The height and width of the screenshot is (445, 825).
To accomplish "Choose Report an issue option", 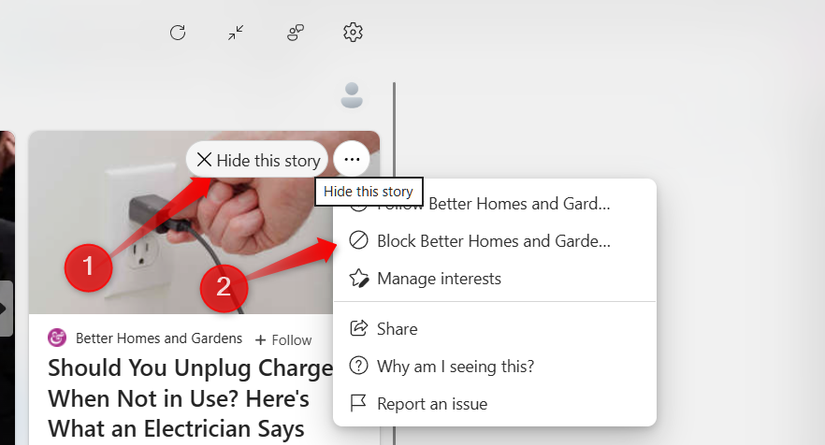I will [432, 404].
